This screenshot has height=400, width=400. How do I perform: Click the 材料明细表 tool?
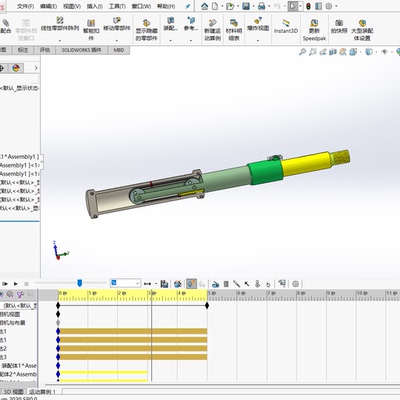pyautogui.click(x=234, y=30)
